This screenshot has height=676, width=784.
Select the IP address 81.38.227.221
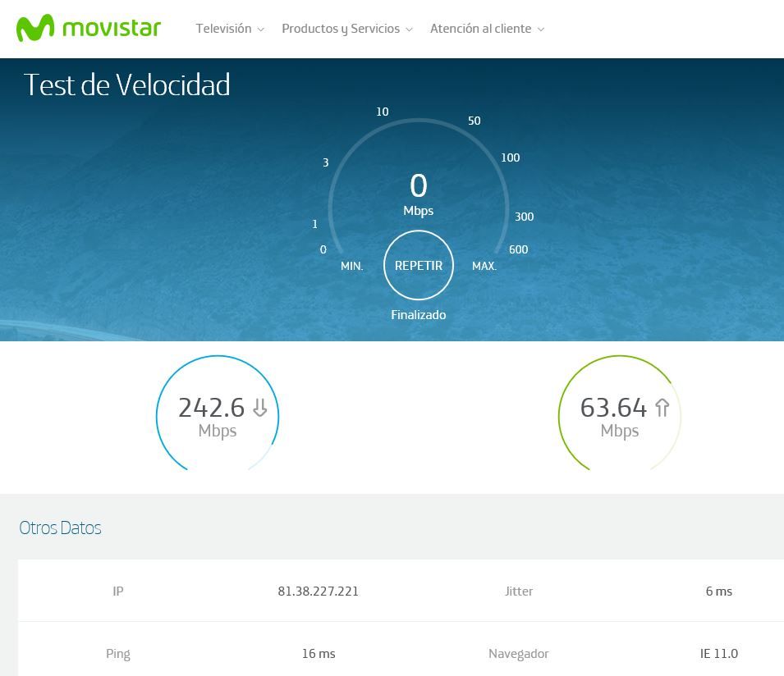(x=319, y=591)
